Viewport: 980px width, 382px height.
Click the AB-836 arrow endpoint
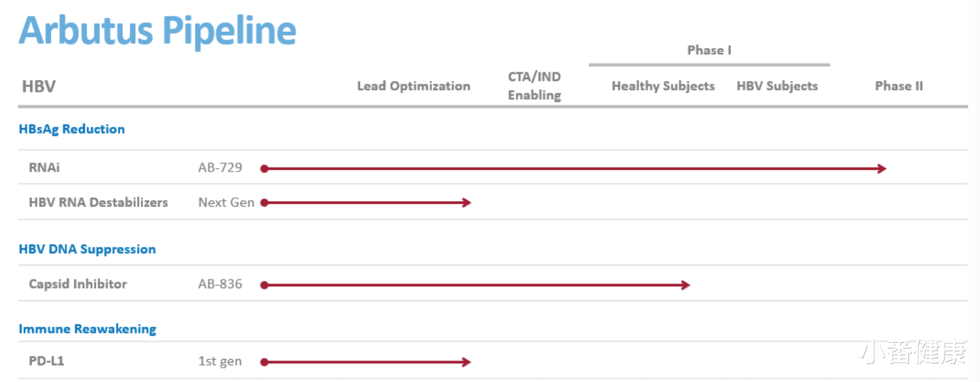point(686,285)
